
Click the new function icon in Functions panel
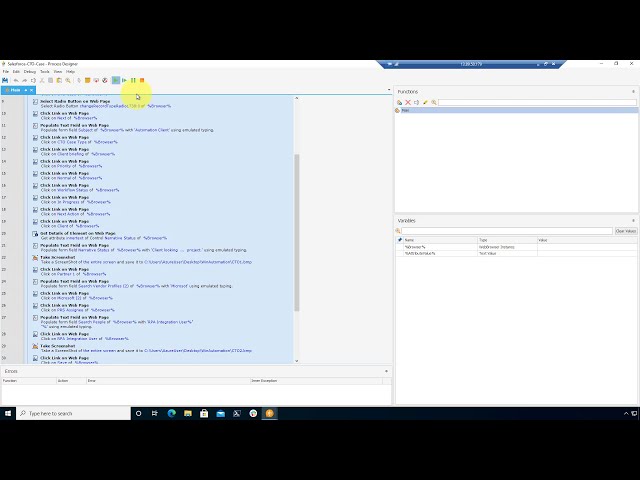tap(399, 102)
